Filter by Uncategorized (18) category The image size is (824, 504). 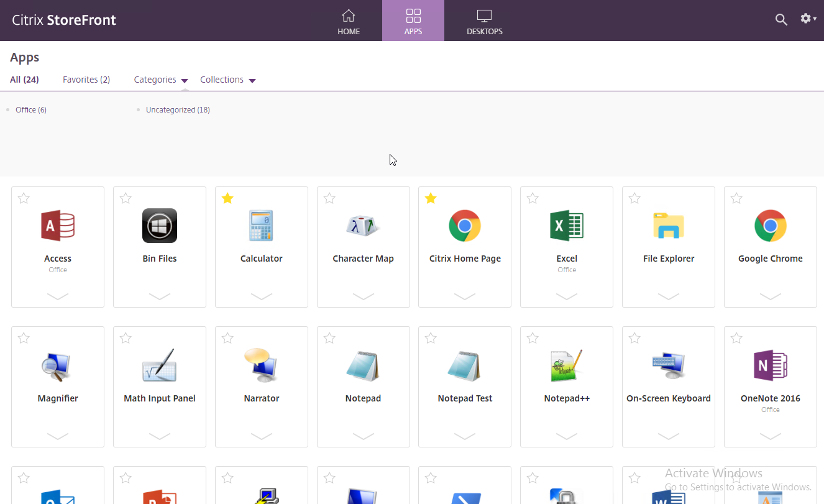click(178, 110)
